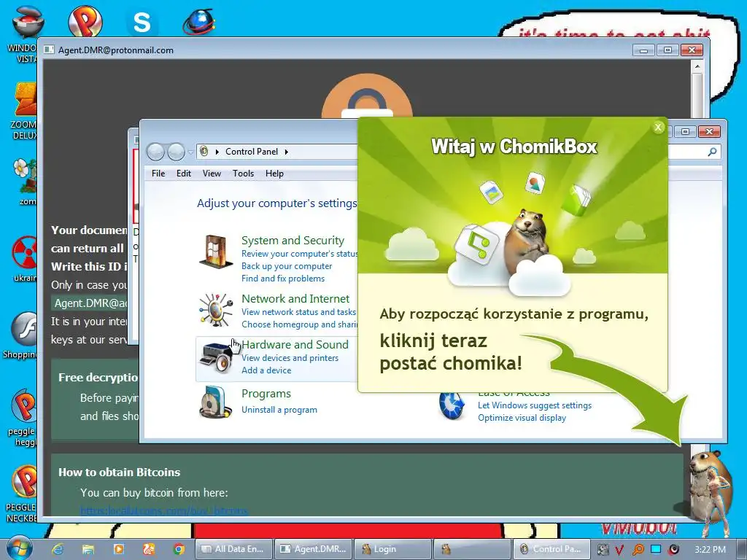
Task: Click View network status and tasks link
Action: (298, 312)
